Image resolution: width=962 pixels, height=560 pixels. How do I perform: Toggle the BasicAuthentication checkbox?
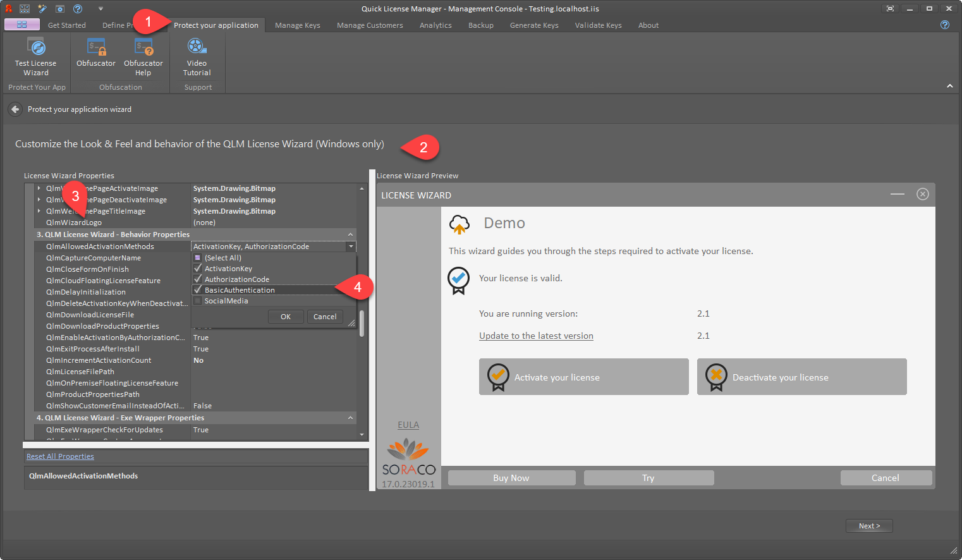coord(198,290)
